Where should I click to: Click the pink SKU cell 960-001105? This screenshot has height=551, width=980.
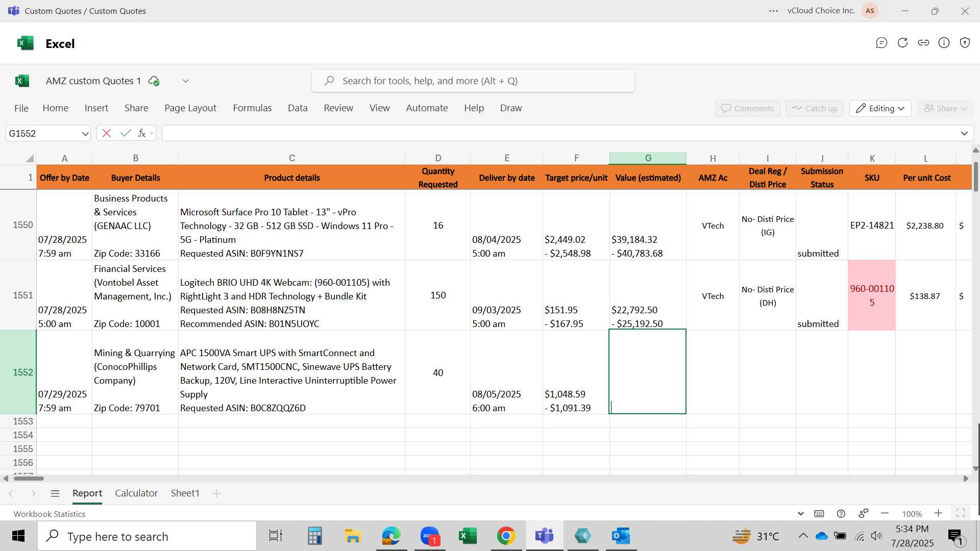tap(871, 295)
